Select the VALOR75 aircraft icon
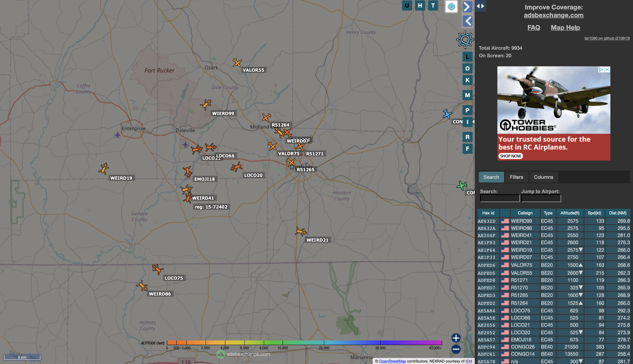The width and height of the screenshot is (633, 364). click(272, 146)
